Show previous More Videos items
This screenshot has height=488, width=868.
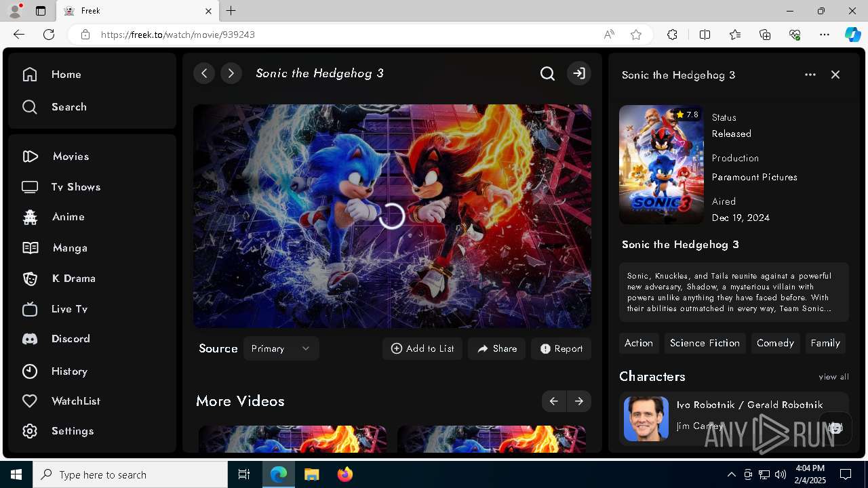(x=553, y=401)
